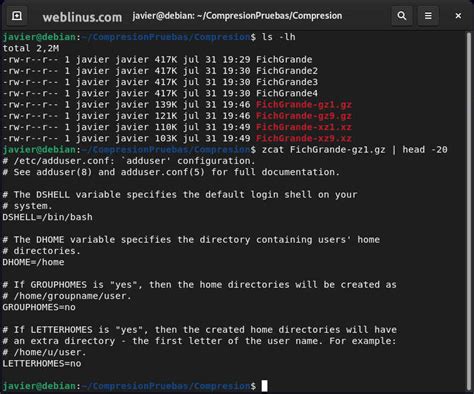Click the FichGrande-gz9.gz file name
The image size is (474, 394).
click(304, 116)
